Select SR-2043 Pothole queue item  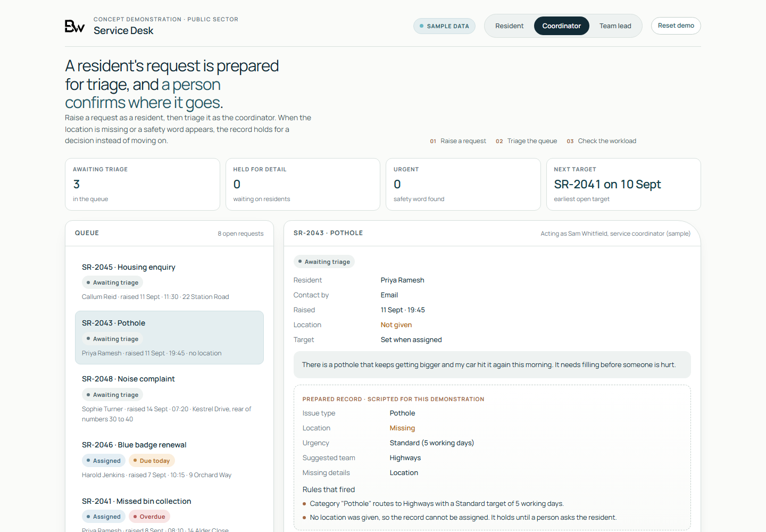(169, 337)
